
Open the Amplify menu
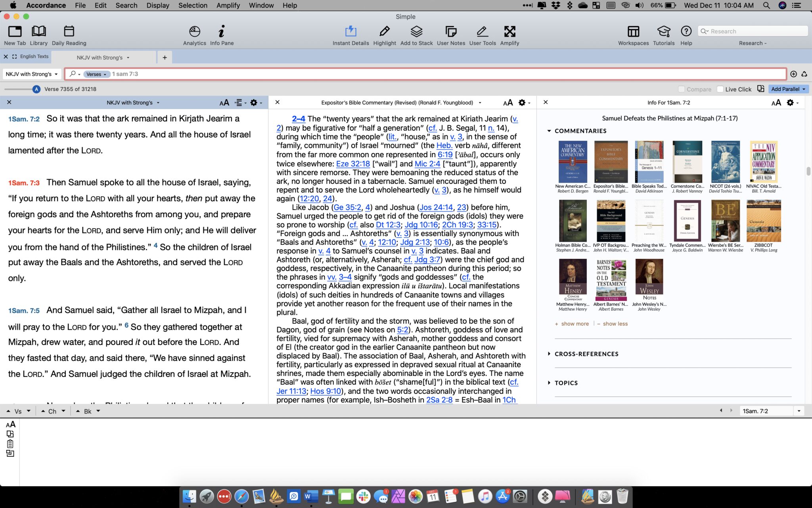[x=228, y=6]
